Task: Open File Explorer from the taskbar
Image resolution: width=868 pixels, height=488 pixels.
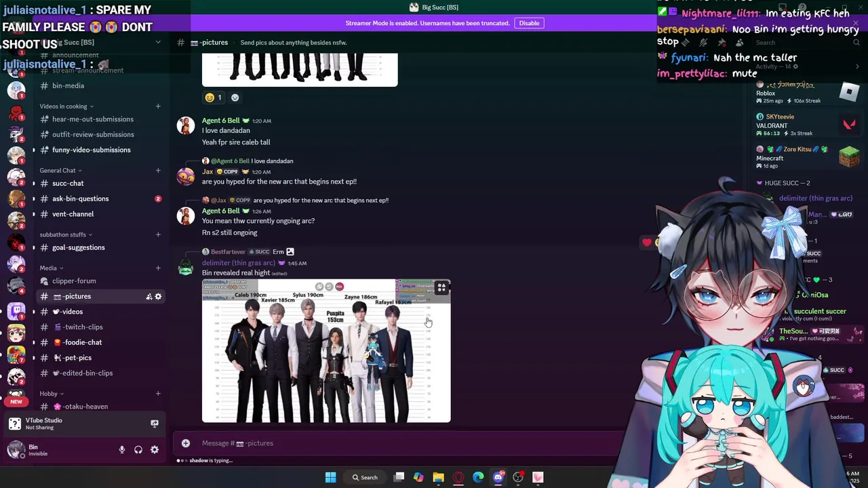Action: point(438,477)
